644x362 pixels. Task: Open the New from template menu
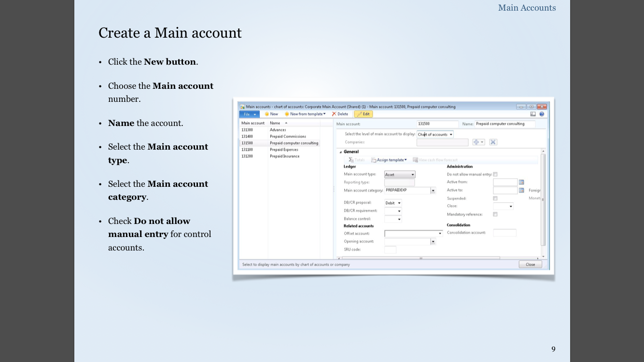point(305,114)
